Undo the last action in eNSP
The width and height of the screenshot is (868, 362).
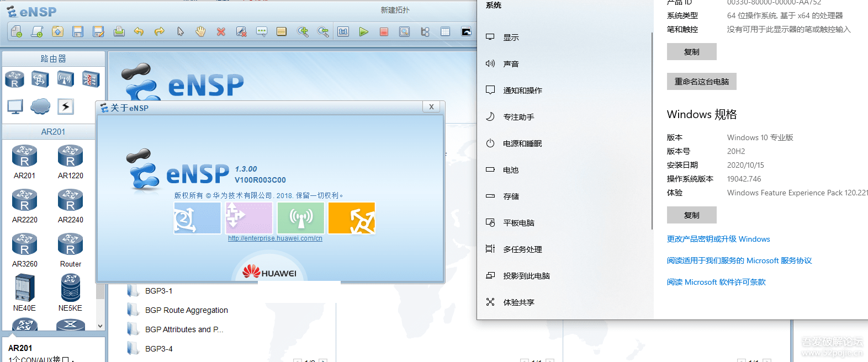139,31
